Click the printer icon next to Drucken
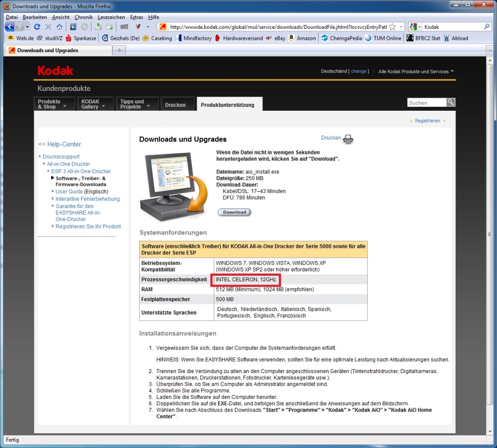This screenshot has height=448, width=497. 348,139
